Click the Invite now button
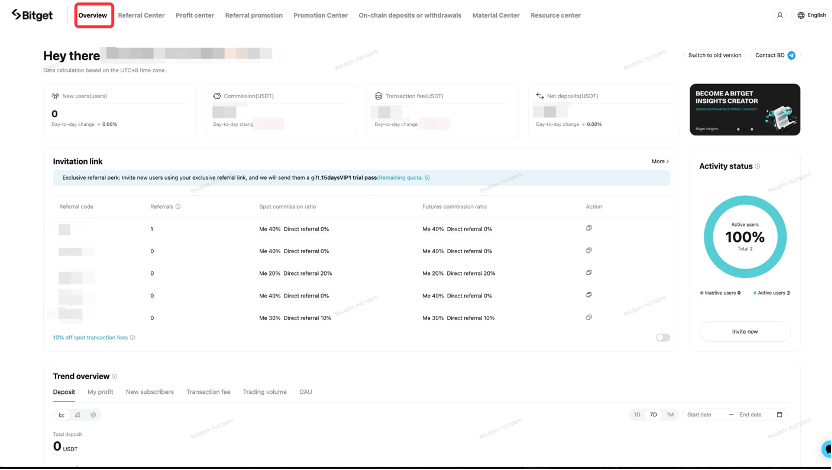 (x=744, y=331)
